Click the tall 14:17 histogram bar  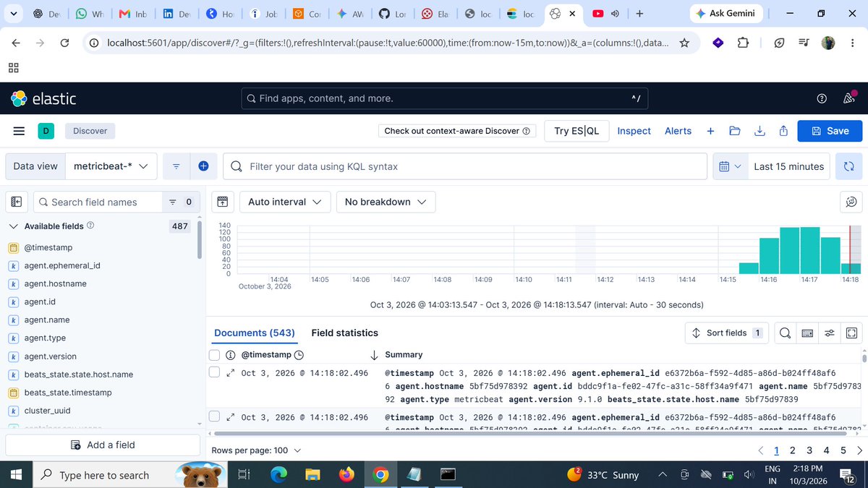[809, 251]
